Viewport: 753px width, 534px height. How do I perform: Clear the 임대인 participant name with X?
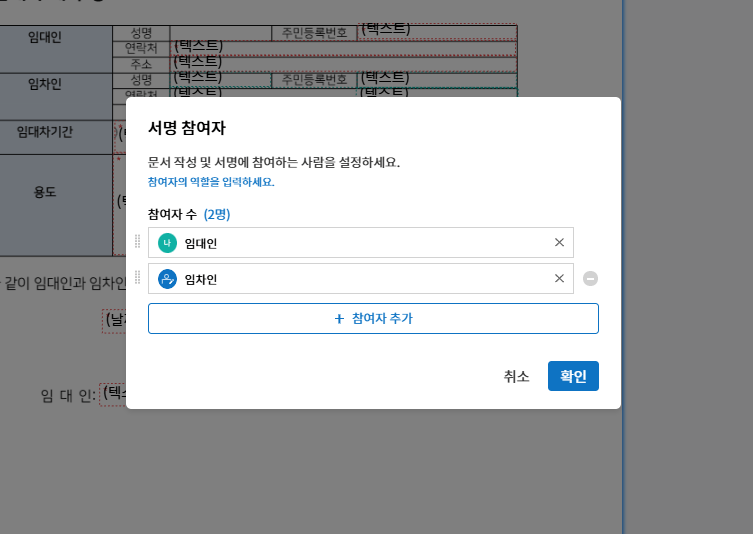pyautogui.click(x=559, y=243)
